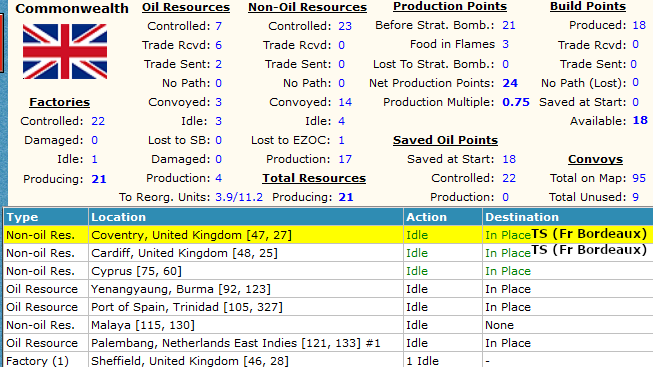Click the Build Points Available value 18
This screenshot has width=653, height=367.
click(640, 121)
